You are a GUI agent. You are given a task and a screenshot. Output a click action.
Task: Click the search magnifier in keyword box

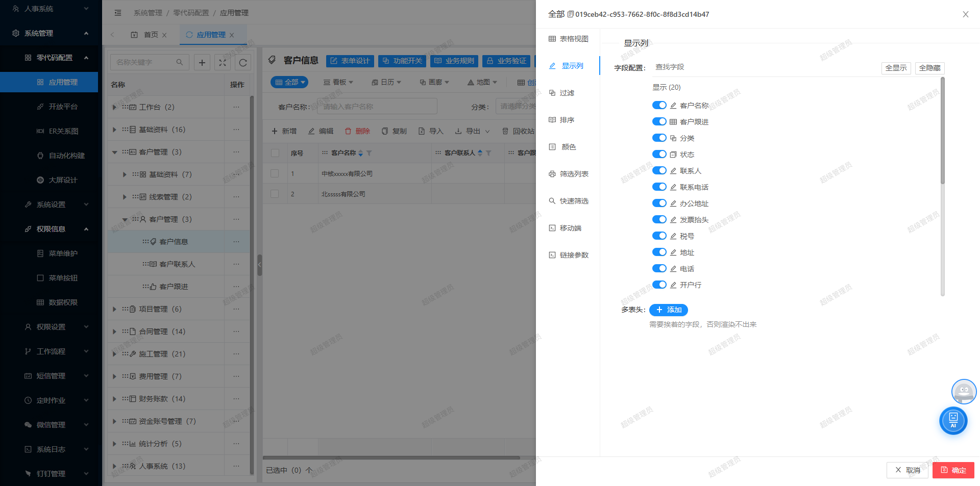180,62
